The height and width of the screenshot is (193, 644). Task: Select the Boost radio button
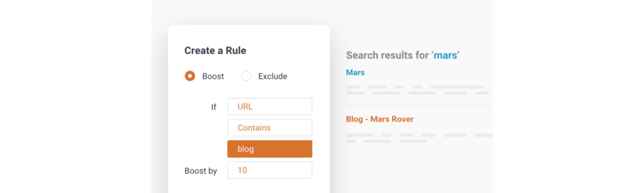pyautogui.click(x=190, y=76)
